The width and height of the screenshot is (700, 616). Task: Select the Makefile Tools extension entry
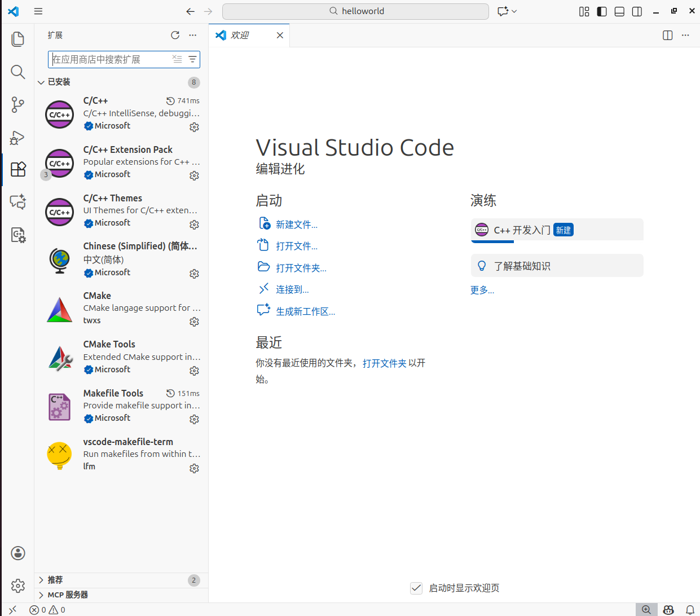pos(121,406)
